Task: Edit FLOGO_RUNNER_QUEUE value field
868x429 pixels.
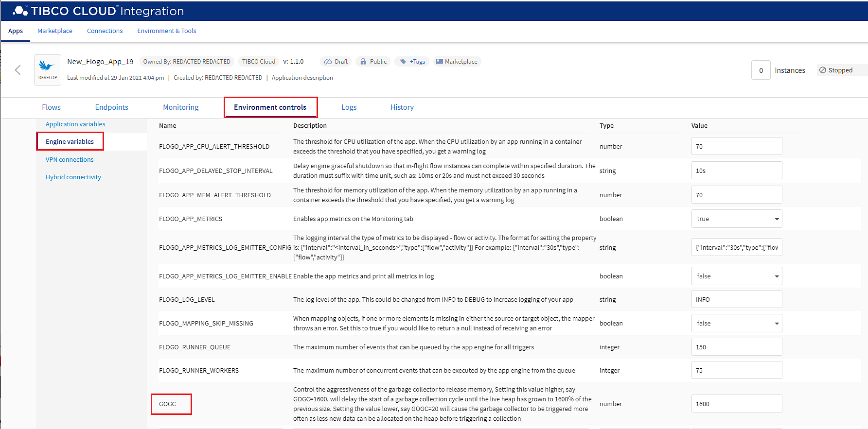Action: pyautogui.click(x=737, y=347)
